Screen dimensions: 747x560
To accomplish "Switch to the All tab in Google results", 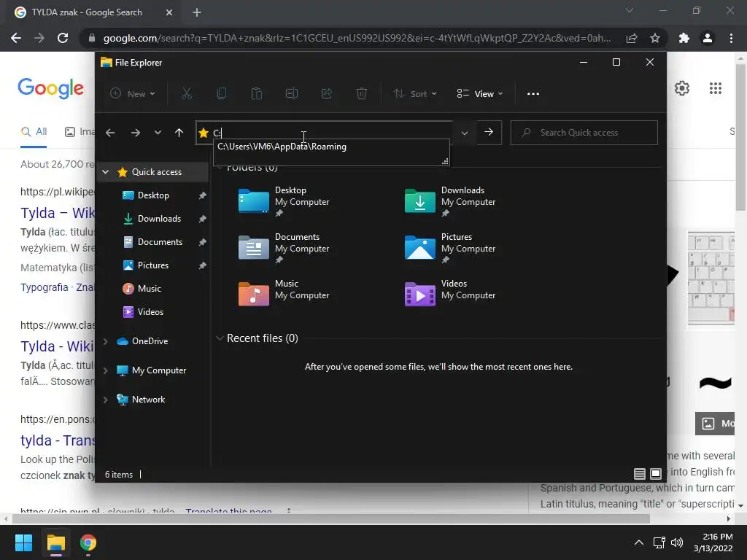I will click(34, 132).
